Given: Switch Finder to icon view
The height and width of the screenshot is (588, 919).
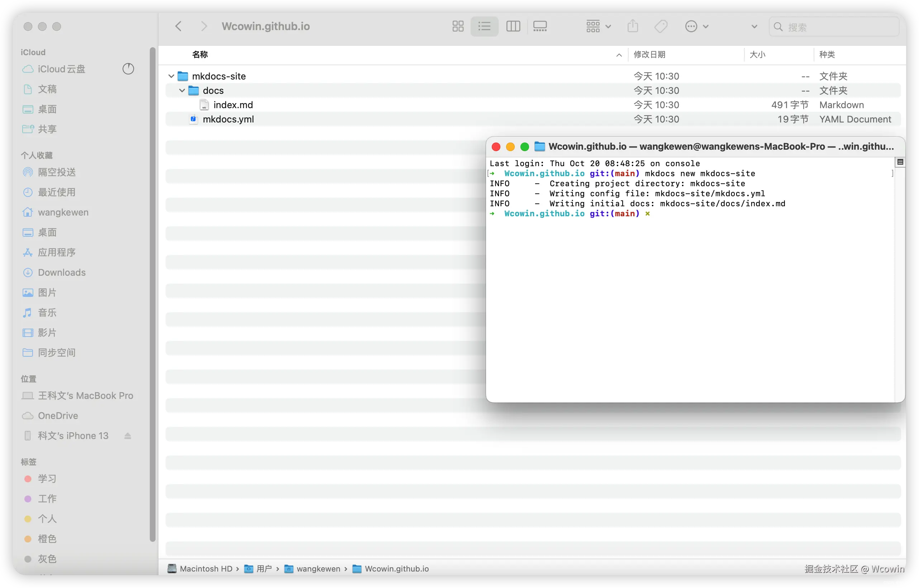Looking at the screenshot, I should (x=457, y=26).
